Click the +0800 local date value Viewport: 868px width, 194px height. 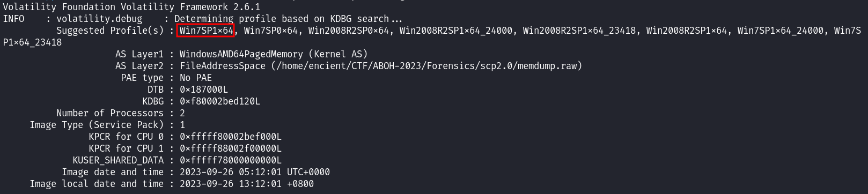[247, 184]
